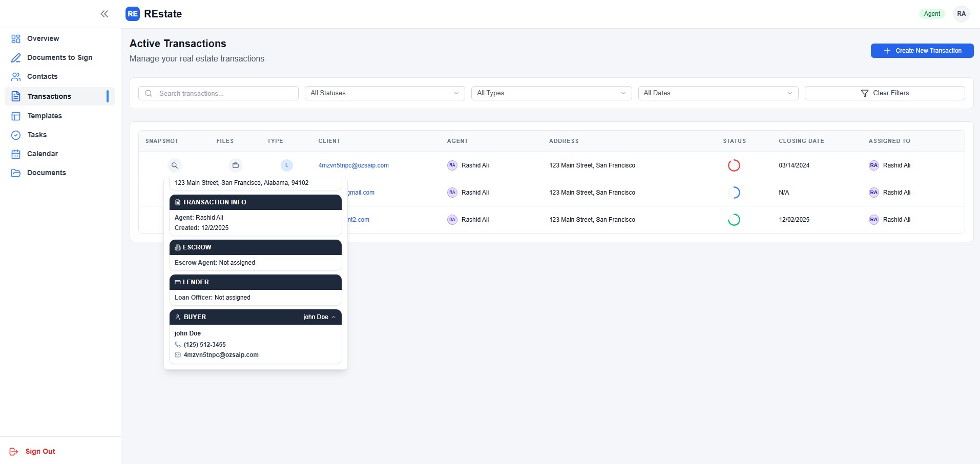The height and width of the screenshot is (464, 980).
Task: Click the envelope icon in Buyer card
Action: (178, 355)
